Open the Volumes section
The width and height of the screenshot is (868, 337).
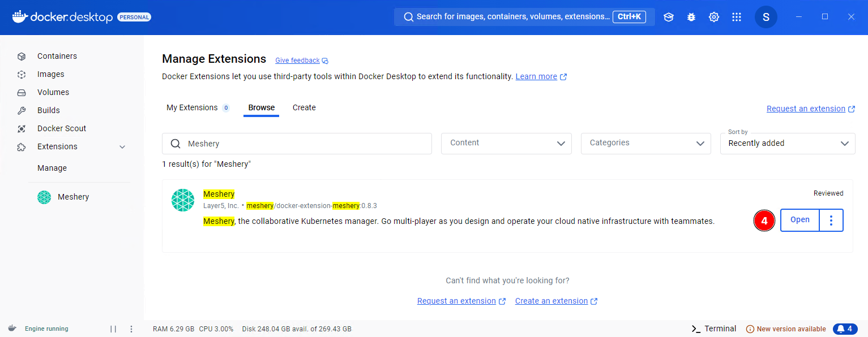[x=21, y=92]
